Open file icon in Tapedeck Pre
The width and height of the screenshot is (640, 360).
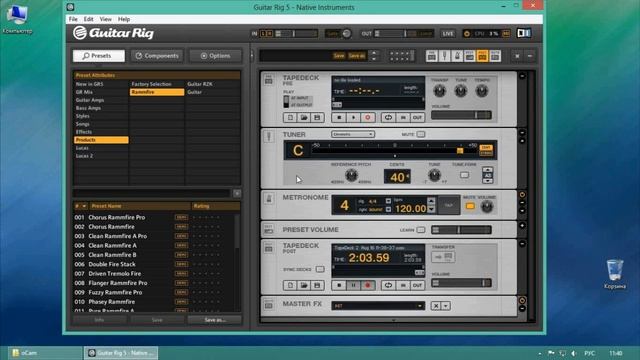(x=304, y=118)
